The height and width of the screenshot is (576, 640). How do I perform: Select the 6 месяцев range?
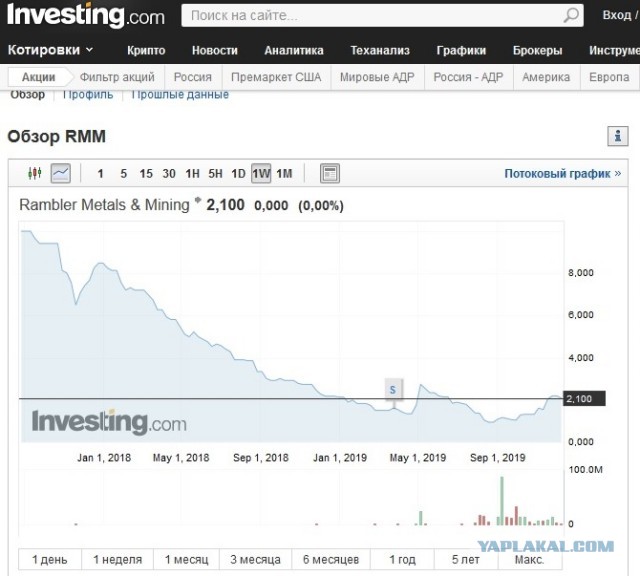(331, 559)
